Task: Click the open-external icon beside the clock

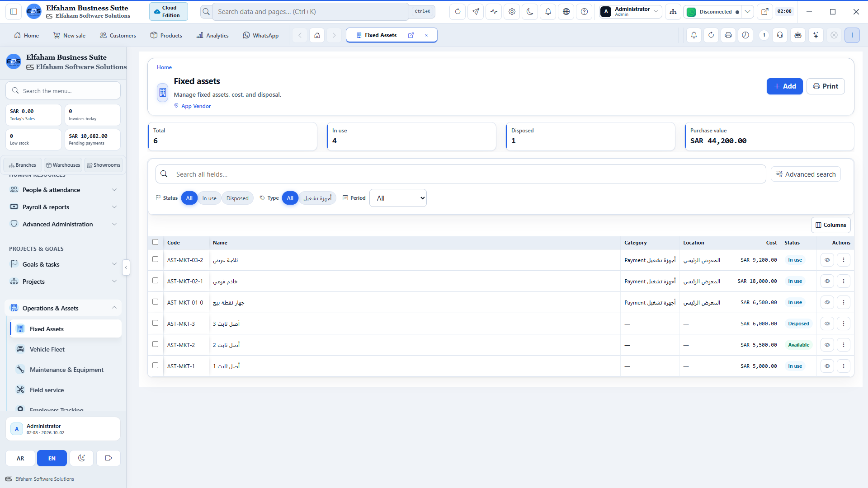Action: pos(765,12)
